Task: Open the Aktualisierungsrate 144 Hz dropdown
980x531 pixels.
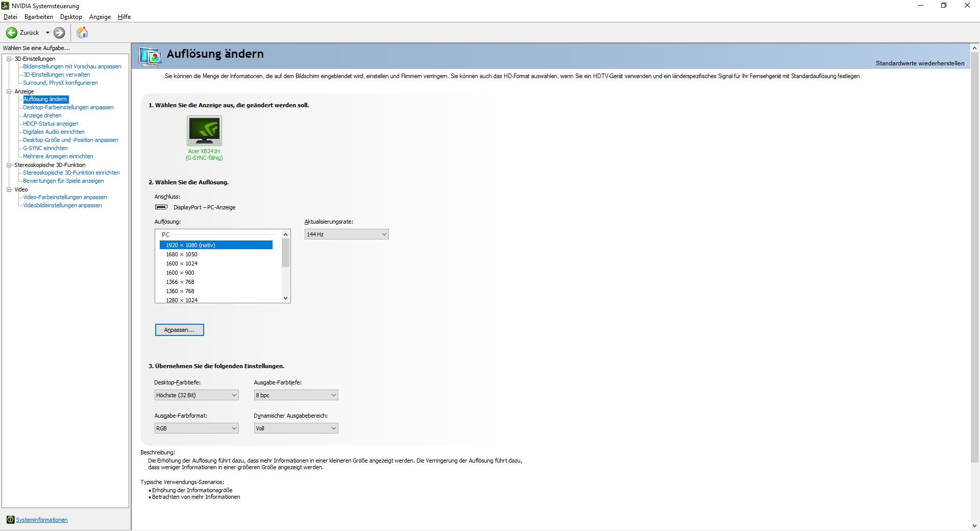Action: pyautogui.click(x=347, y=234)
